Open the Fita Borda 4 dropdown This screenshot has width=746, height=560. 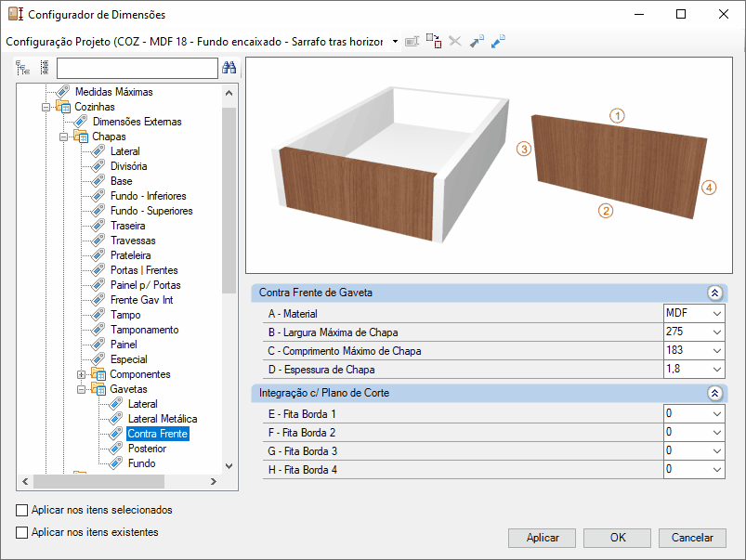717,470
